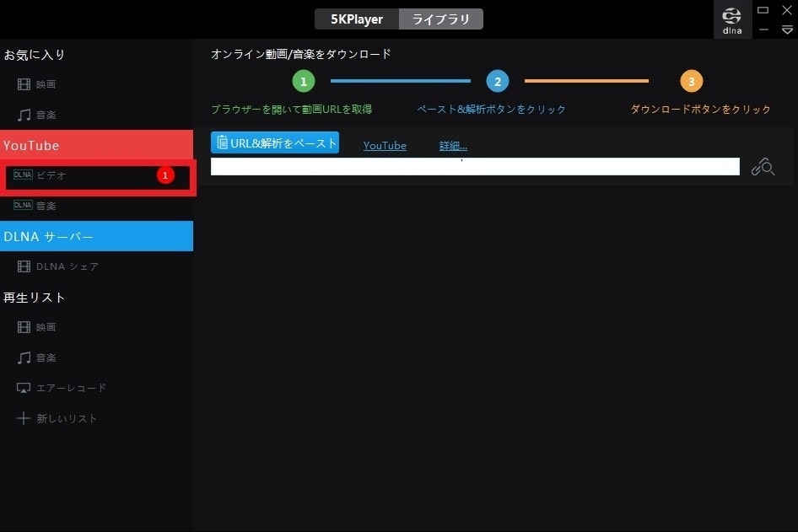
Task: Maximize the 5KPlayer window
Action: point(763,9)
